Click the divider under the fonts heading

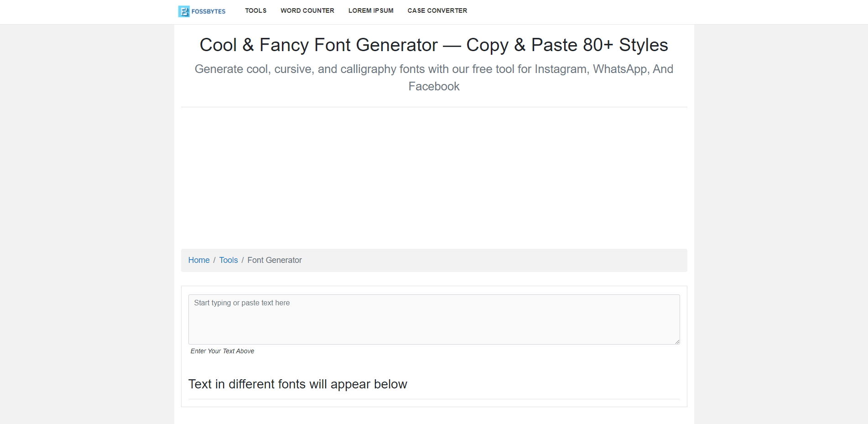pyautogui.click(x=433, y=400)
